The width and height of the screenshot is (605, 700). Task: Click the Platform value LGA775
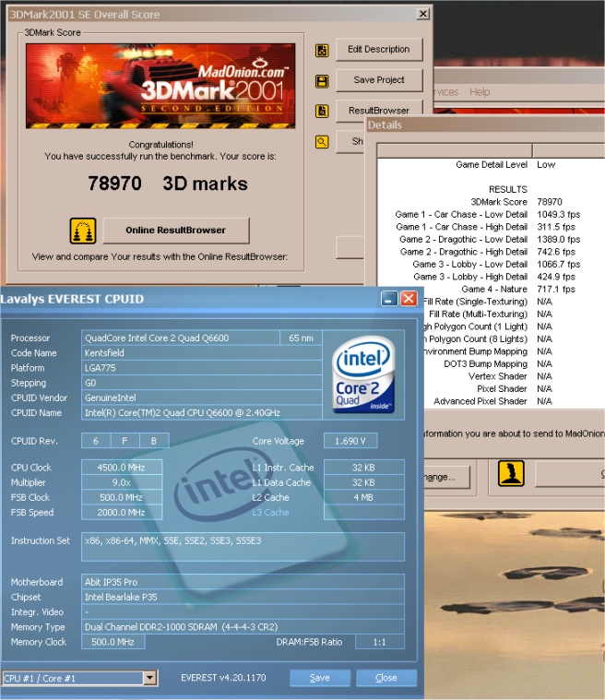pyautogui.click(x=201, y=368)
